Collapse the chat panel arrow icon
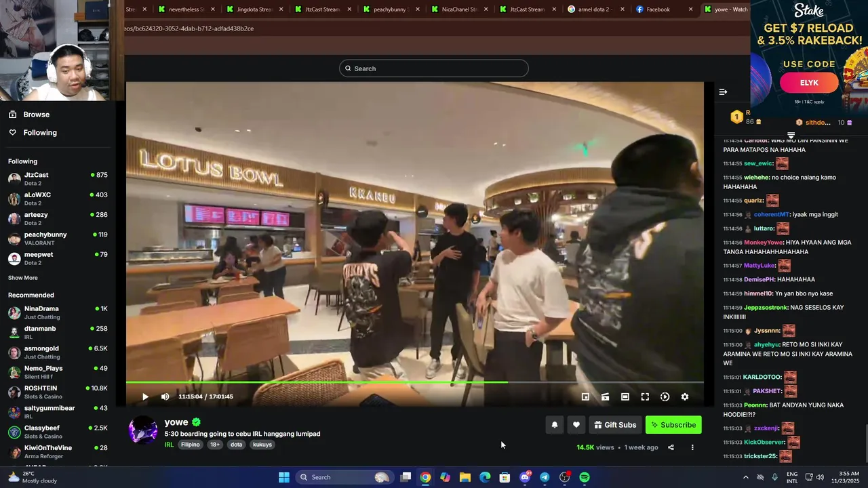The image size is (868, 488). pos(723,91)
